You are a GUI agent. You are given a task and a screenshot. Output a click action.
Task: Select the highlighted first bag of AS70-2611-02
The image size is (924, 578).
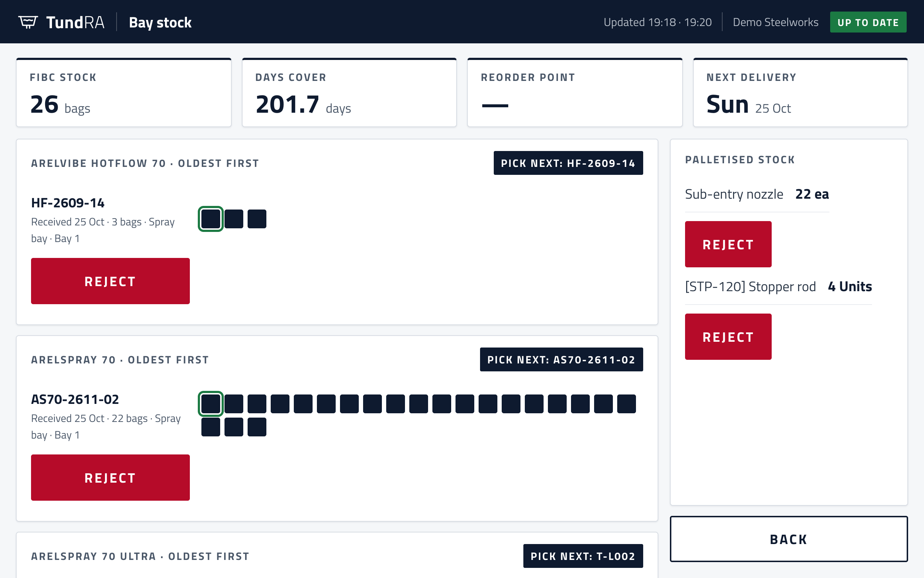[211, 404]
